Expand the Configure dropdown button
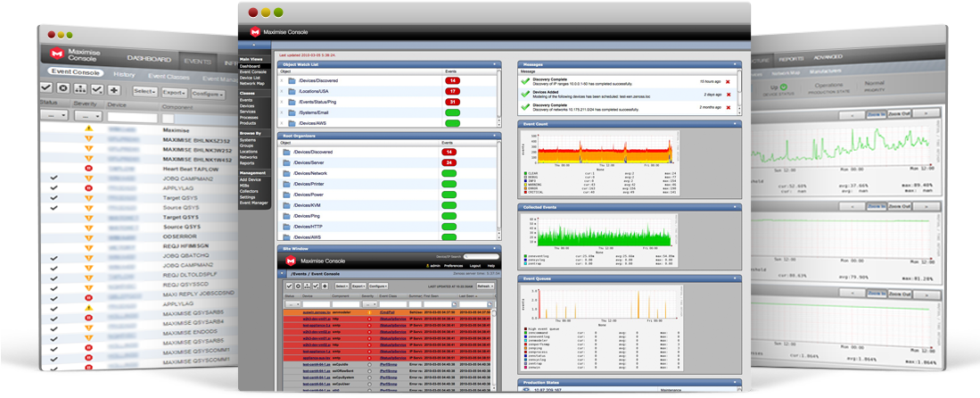The width and height of the screenshot is (980, 398). click(207, 93)
